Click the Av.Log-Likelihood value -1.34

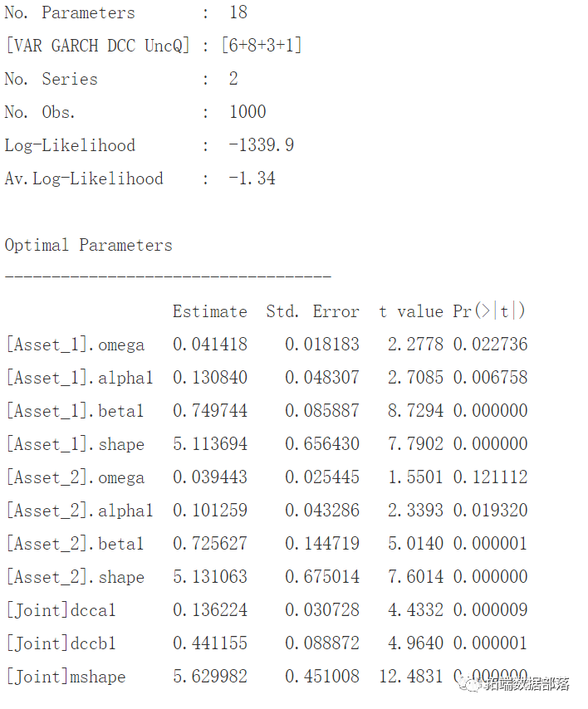[x=252, y=178]
